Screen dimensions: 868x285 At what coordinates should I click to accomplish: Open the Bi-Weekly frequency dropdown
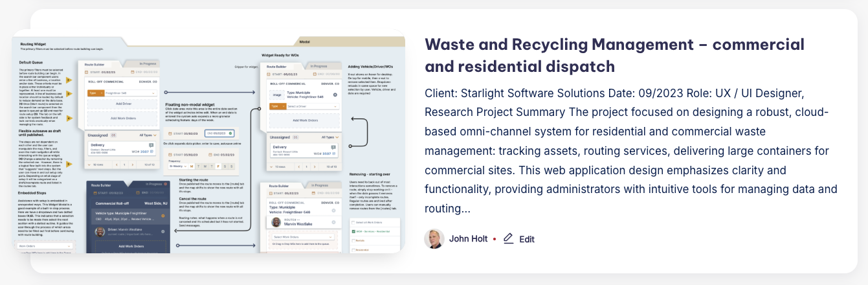pyautogui.click(x=177, y=166)
